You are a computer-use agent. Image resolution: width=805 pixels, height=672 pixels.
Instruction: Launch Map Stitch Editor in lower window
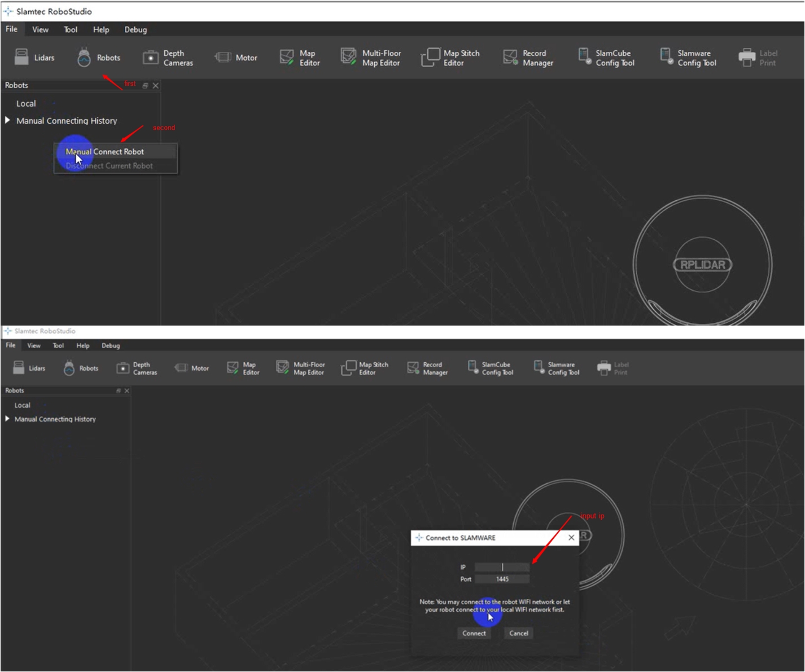tap(365, 368)
